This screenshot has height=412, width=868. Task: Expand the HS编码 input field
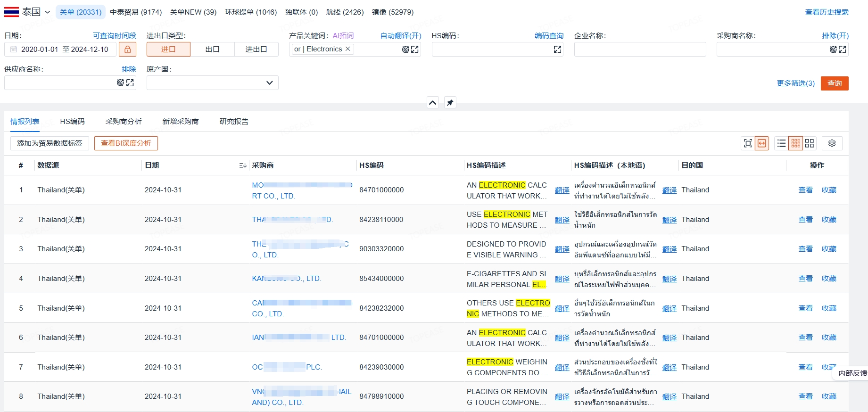pos(557,49)
